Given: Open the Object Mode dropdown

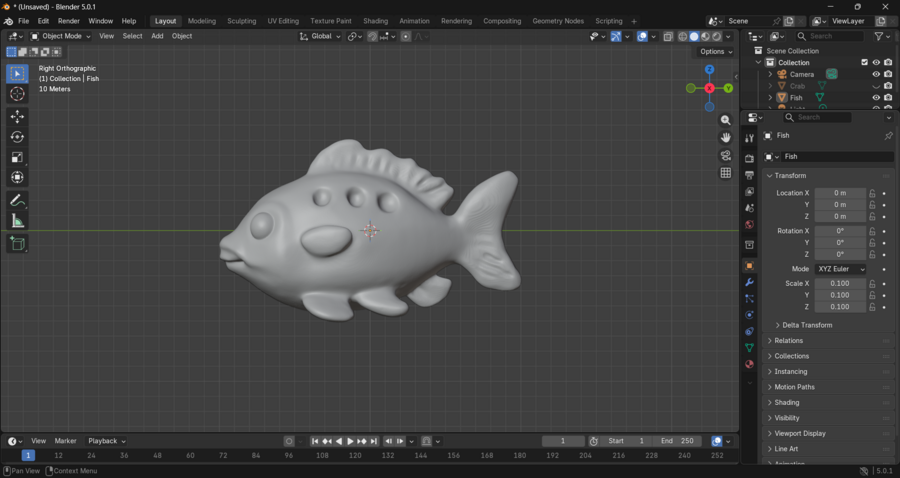Looking at the screenshot, I should coord(61,36).
